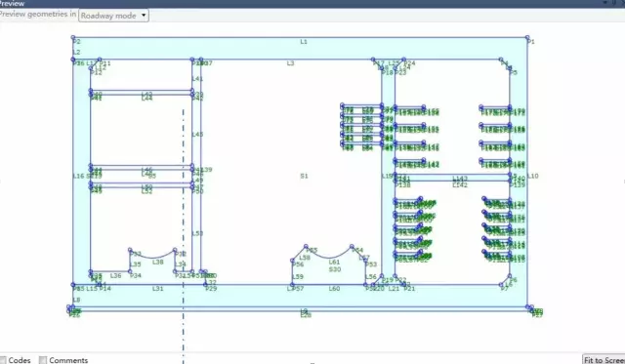Click the L38 arc label
625x364 pixels.
coord(158,263)
